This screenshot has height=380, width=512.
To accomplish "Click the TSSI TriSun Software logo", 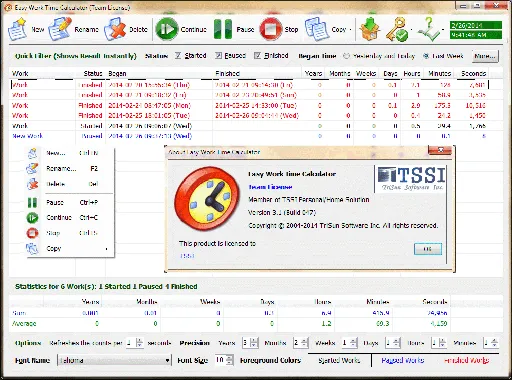I will pos(411,179).
